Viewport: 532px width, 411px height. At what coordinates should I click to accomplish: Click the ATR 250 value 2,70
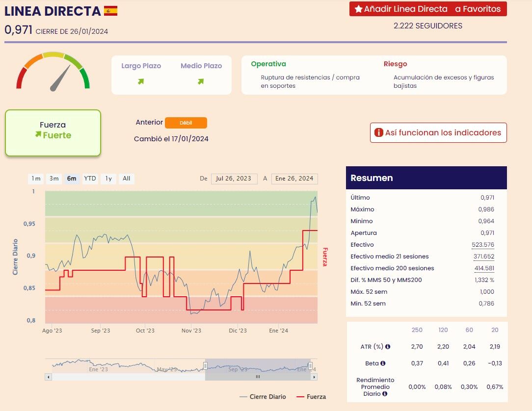click(417, 347)
